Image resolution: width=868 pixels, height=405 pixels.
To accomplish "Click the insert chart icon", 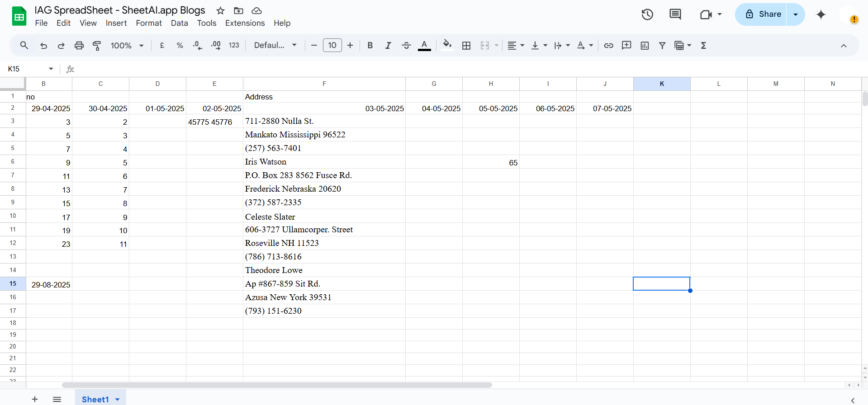I will coord(645,45).
